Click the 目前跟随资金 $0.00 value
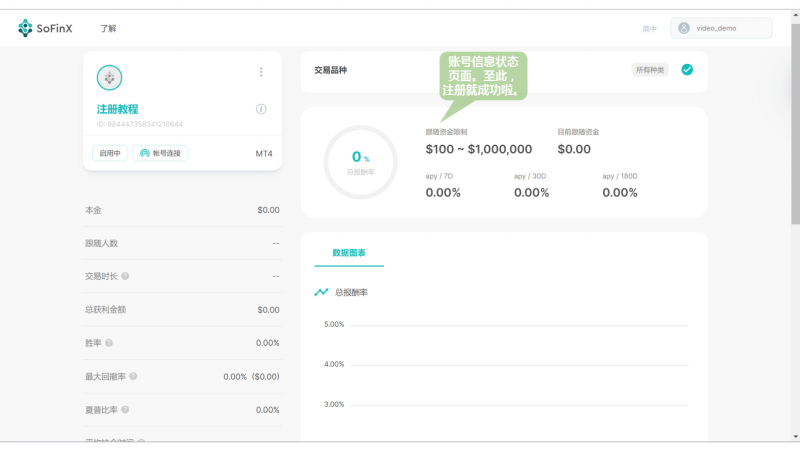The width and height of the screenshot is (800, 450). (574, 149)
